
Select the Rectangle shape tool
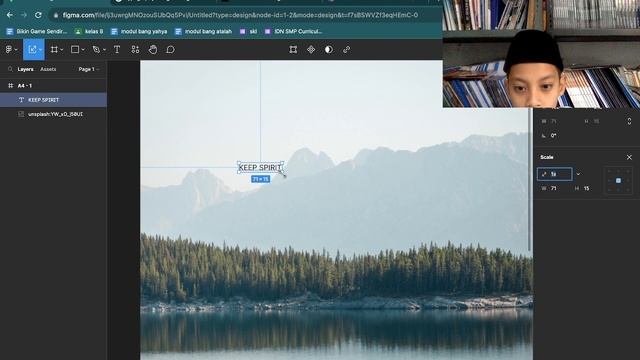(75, 49)
